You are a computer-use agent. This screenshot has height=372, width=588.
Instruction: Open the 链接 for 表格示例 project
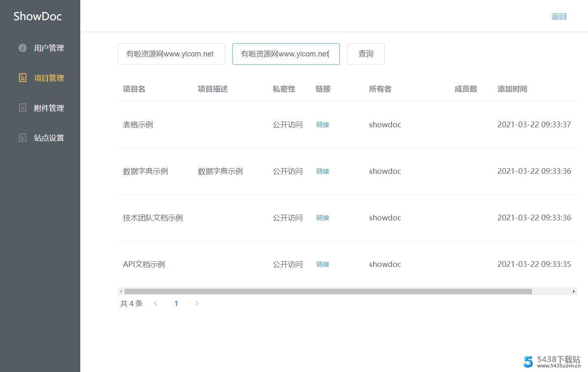point(322,124)
